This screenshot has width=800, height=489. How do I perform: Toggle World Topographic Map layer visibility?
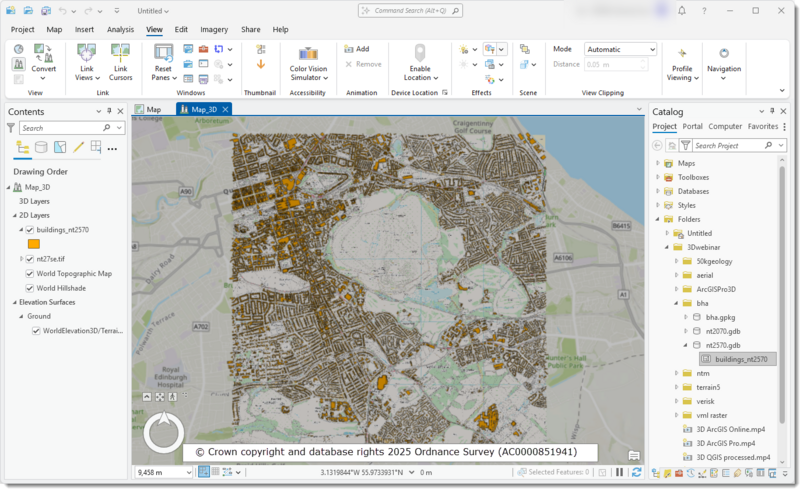(30, 274)
